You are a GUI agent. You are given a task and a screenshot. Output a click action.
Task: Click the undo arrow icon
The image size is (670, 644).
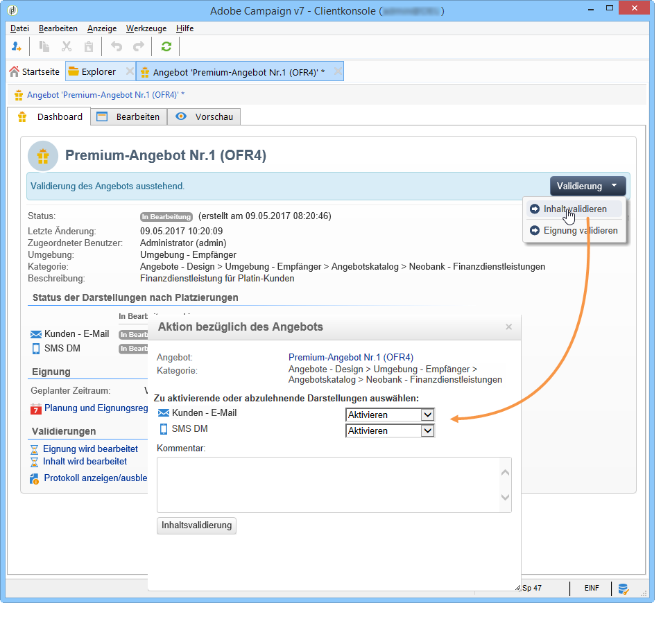coord(117,46)
